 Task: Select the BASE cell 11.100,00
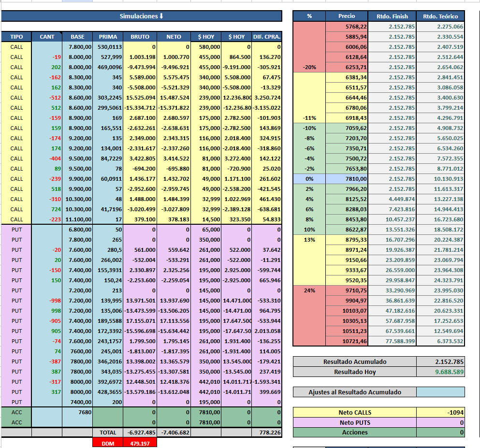pos(77,219)
